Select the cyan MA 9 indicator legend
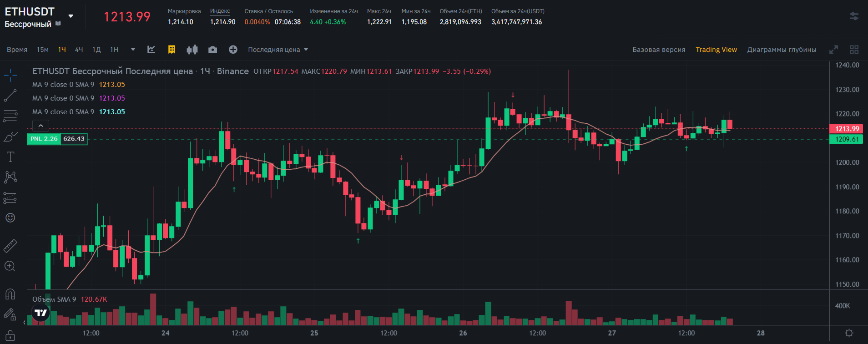The height and width of the screenshot is (344, 868). [79, 112]
